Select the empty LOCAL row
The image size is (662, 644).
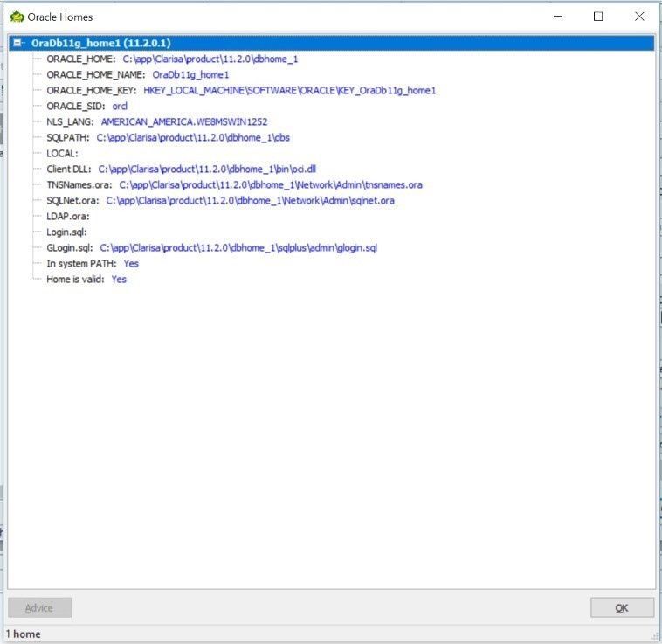point(62,153)
